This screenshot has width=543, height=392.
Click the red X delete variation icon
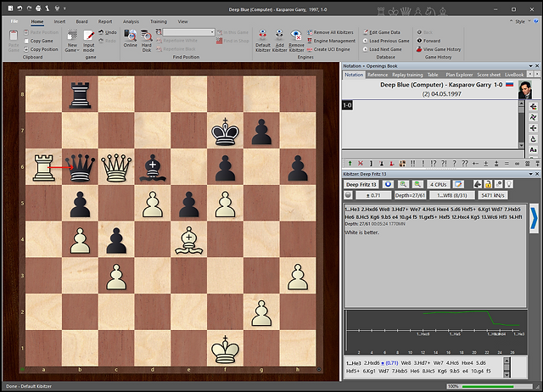click(x=361, y=163)
